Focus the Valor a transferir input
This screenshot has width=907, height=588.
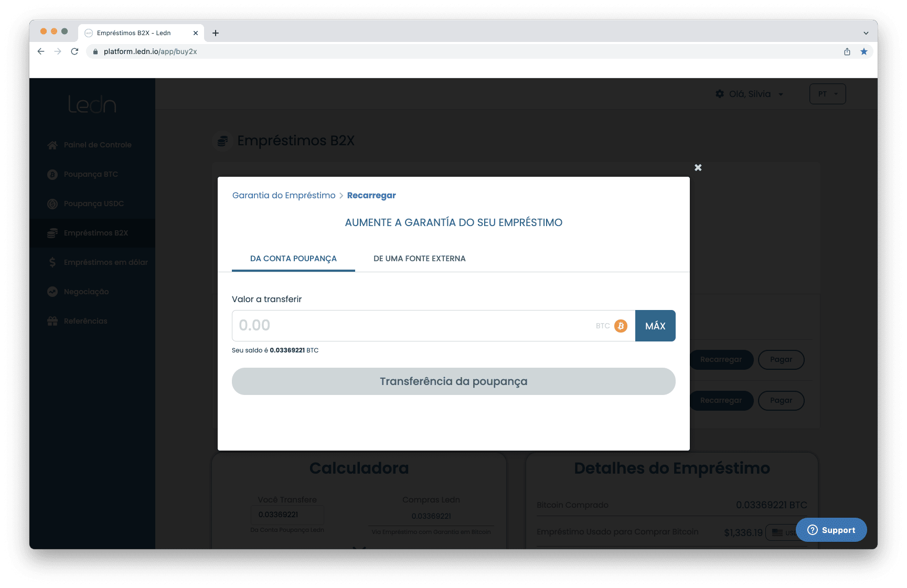click(x=433, y=326)
